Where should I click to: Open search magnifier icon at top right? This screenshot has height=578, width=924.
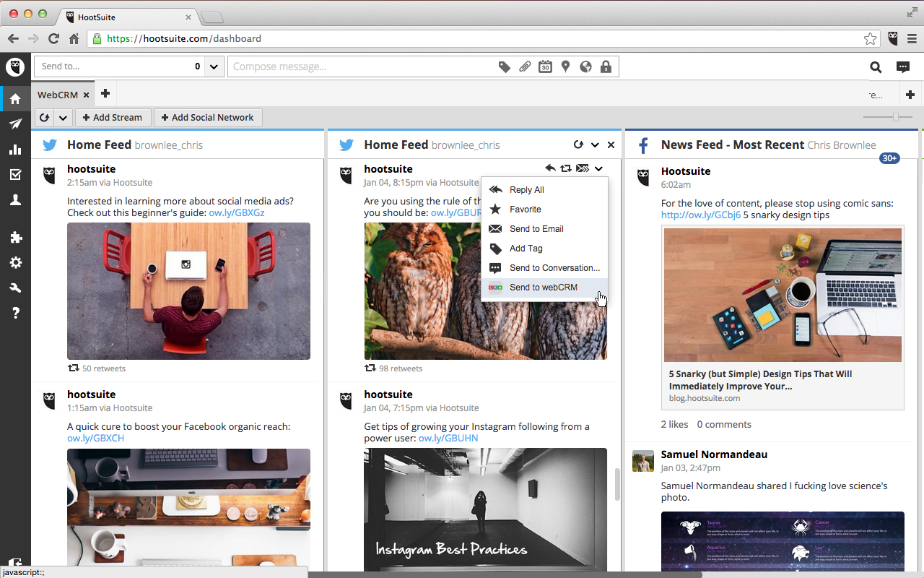click(876, 67)
